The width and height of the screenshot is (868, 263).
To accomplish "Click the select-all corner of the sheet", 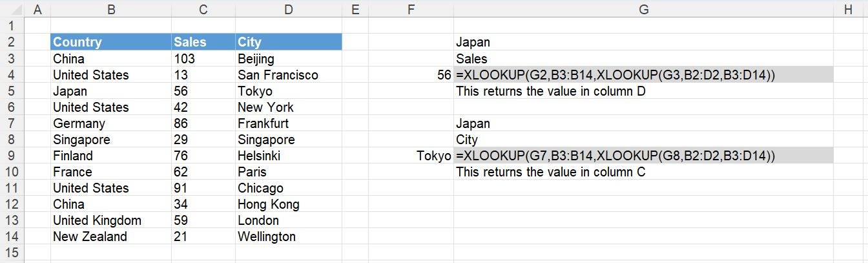I will coord(12,9).
